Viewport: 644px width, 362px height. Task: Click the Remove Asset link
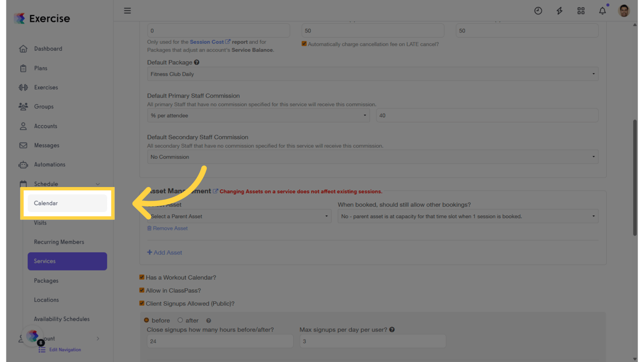pyautogui.click(x=167, y=228)
